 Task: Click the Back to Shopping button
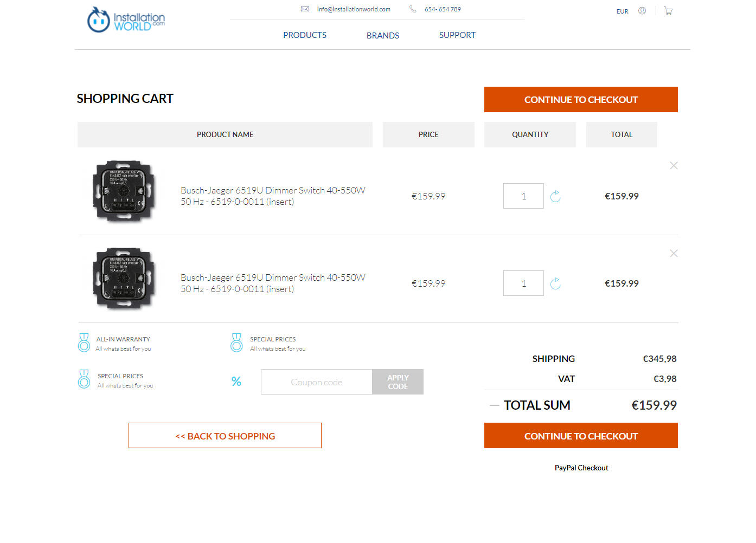coord(225,436)
